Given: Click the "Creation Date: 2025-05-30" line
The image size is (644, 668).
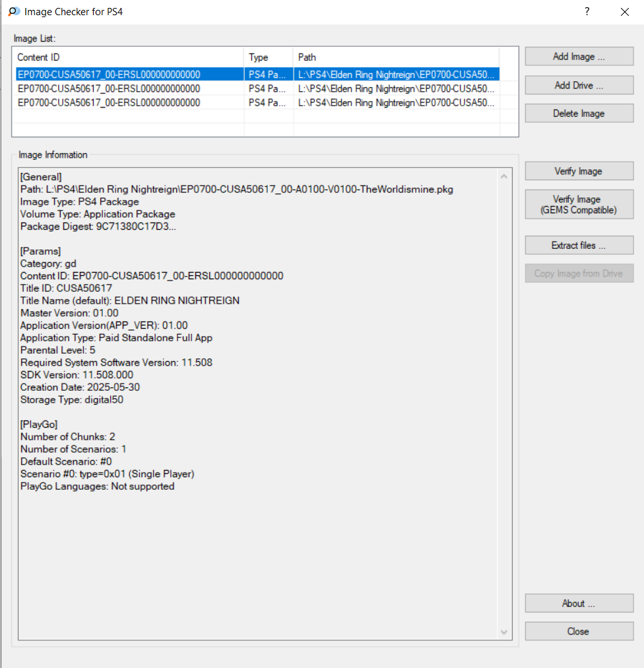Looking at the screenshot, I should (80, 387).
